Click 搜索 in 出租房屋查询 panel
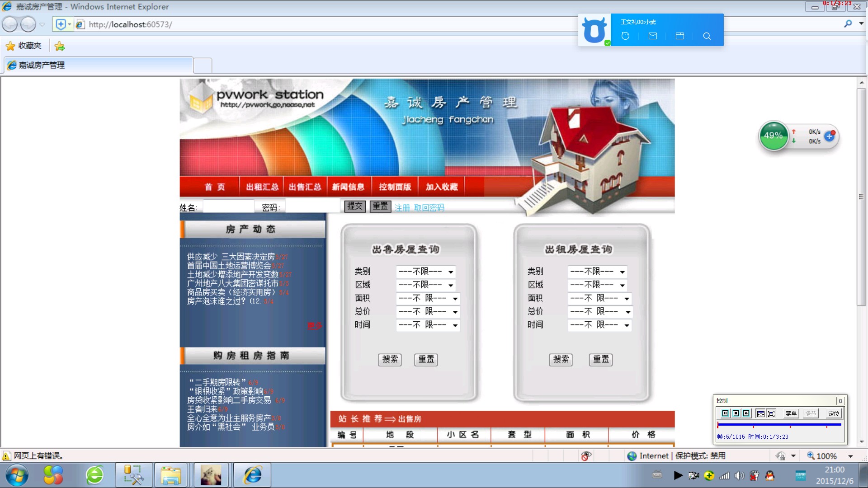This screenshot has height=488, width=868. (x=561, y=359)
